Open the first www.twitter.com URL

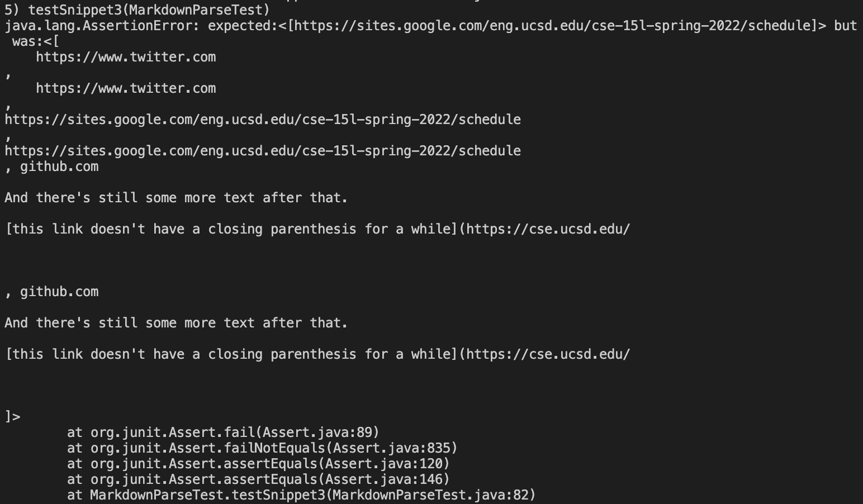(x=126, y=57)
